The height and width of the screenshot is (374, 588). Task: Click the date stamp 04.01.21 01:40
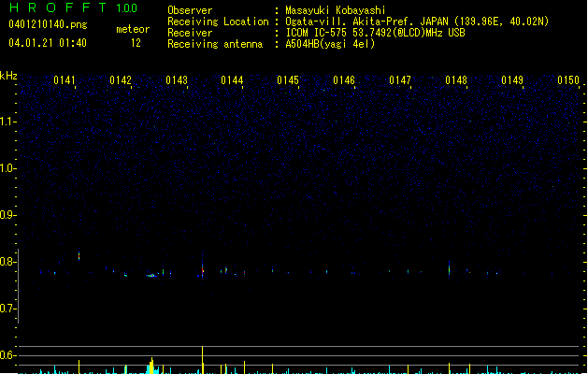coord(48,43)
